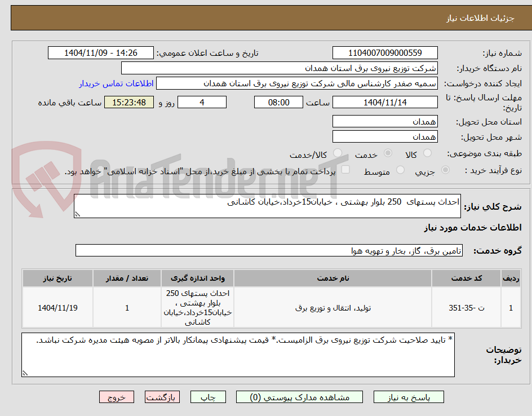Click the مهلت ارسال پاسخ label

tap(484, 103)
